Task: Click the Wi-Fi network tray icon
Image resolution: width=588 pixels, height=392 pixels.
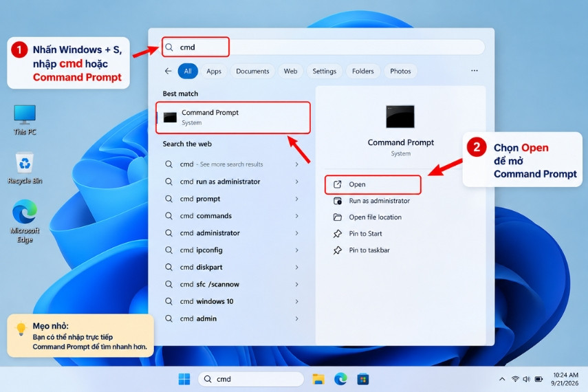Action: click(x=515, y=379)
